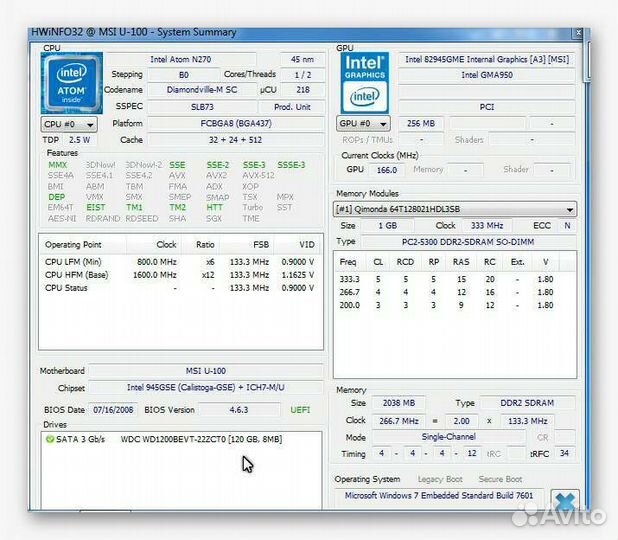This screenshot has height=540, width=618.
Task: Select the Stepping value B0
Action: point(184,75)
